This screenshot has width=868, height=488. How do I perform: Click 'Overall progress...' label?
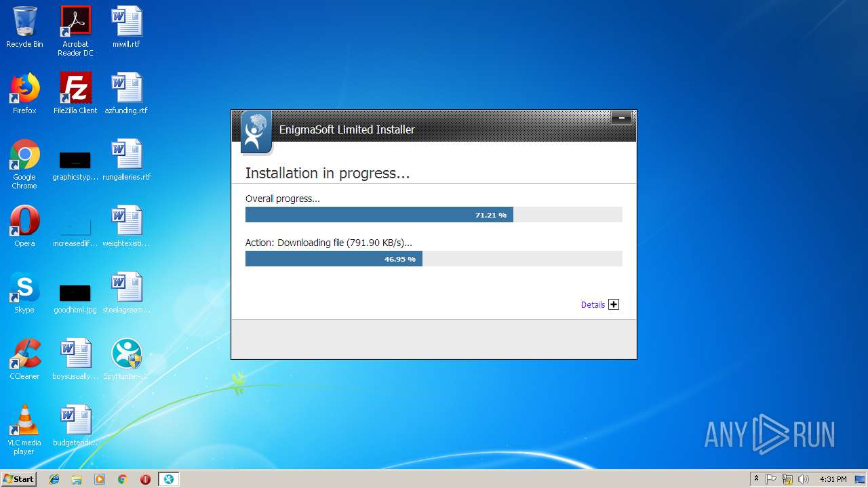[282, 199]
